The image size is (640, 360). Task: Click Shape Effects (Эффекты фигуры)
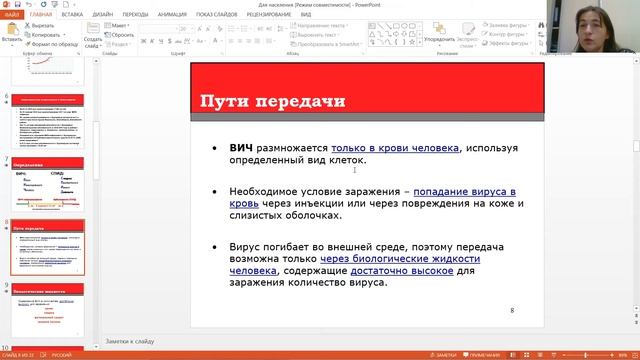pyautogui.click(x=506, y=43)
